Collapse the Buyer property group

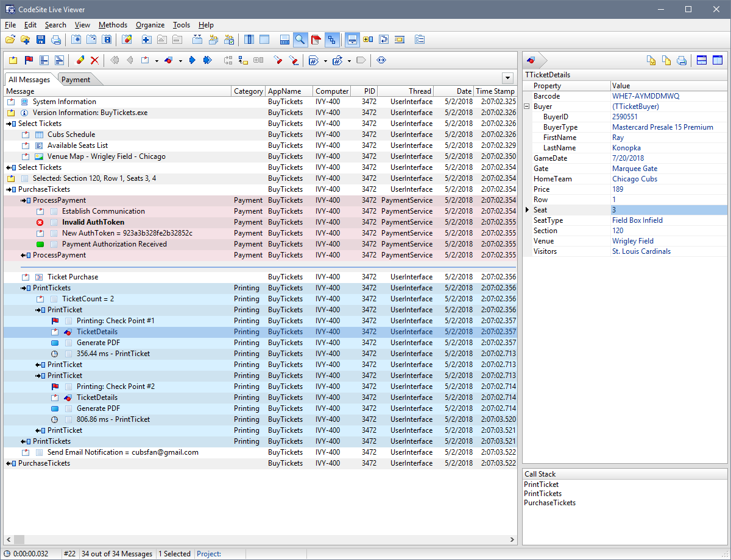526,105
